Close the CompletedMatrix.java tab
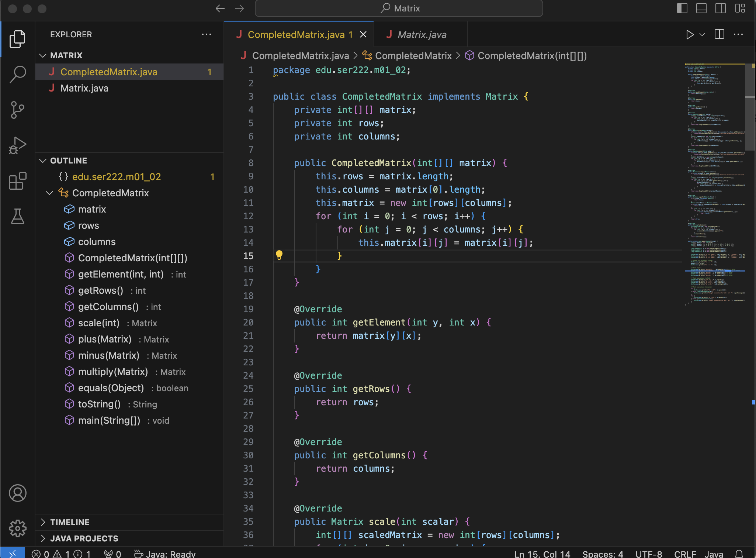Screen dimensions: 756x558 [363, 35]
